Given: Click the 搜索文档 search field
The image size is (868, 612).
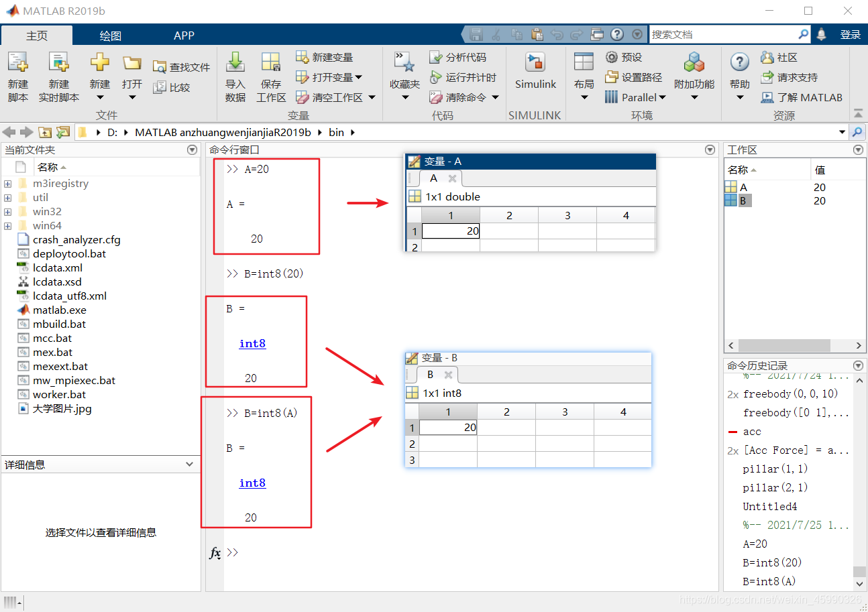Looking at the screenshot, I should (x=724, y=34).
